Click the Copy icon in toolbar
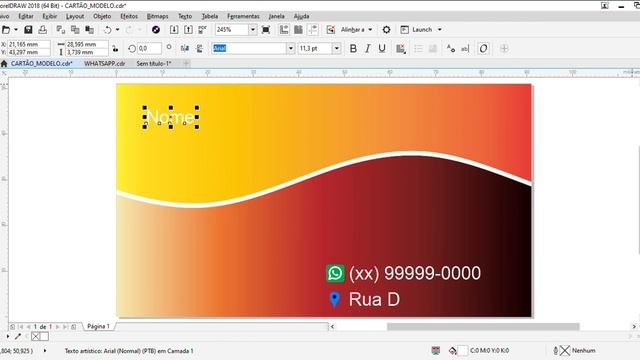 click(75, 30)
